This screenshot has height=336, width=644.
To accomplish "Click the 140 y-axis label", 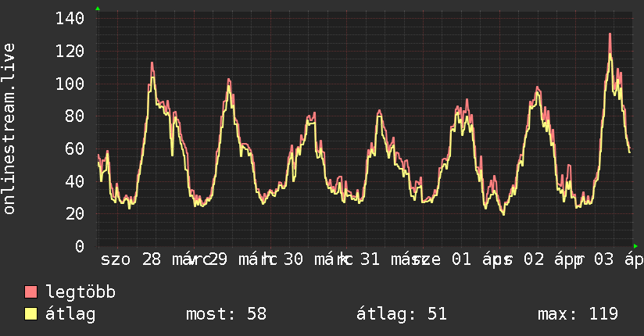I will [70, 19].
